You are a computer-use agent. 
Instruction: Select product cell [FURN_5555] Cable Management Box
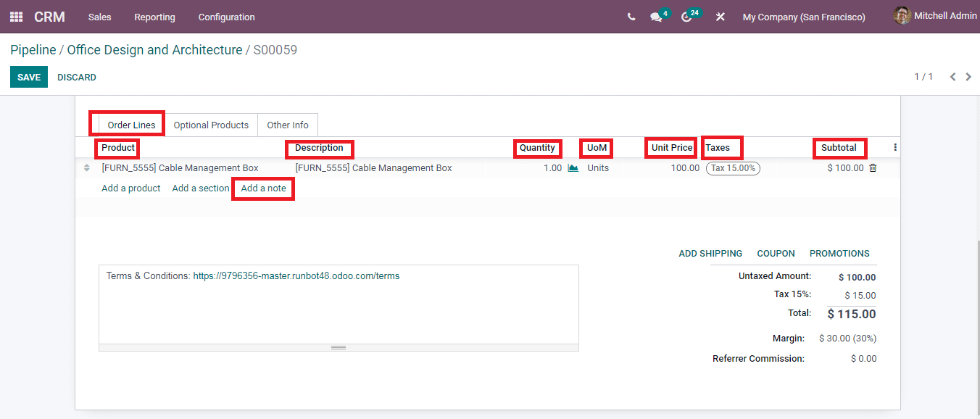[180, 168]
